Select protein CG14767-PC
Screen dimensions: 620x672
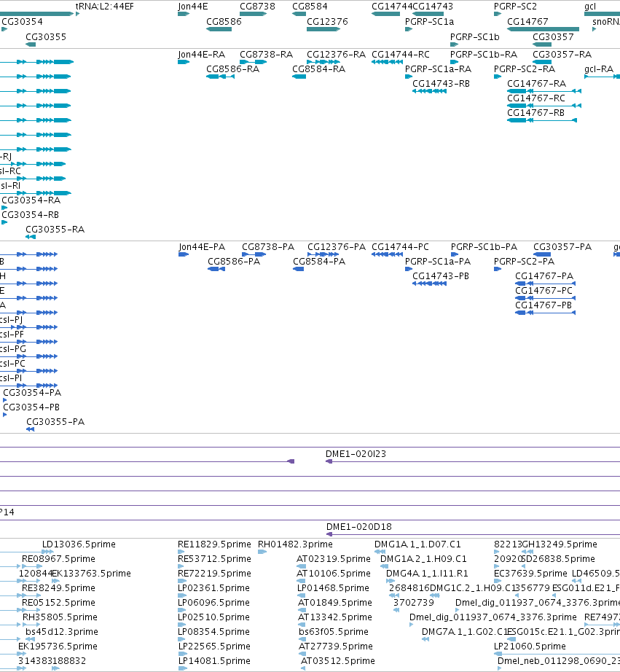pos(544,291)
